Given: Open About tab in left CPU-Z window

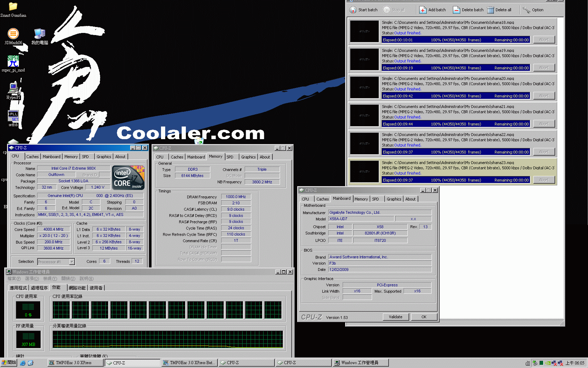Looking at the screenshot, I should 120,157.
